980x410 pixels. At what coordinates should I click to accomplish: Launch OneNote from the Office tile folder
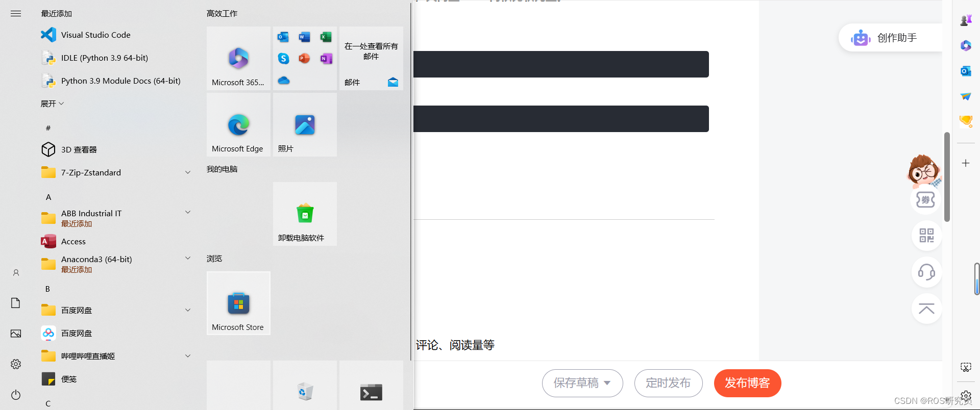326,59
